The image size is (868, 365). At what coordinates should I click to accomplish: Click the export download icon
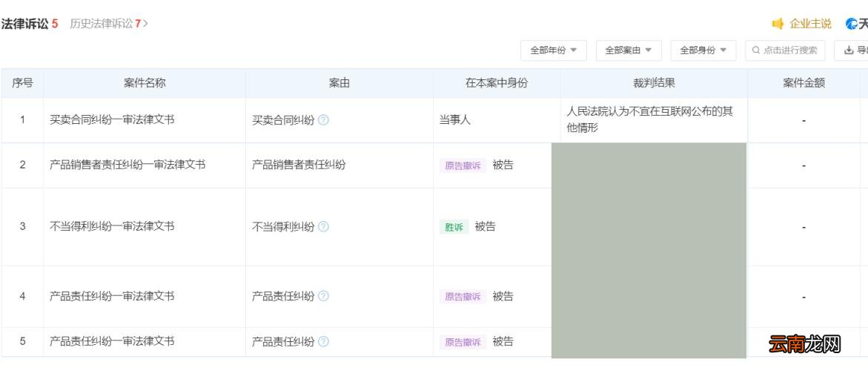click(849, 50)
